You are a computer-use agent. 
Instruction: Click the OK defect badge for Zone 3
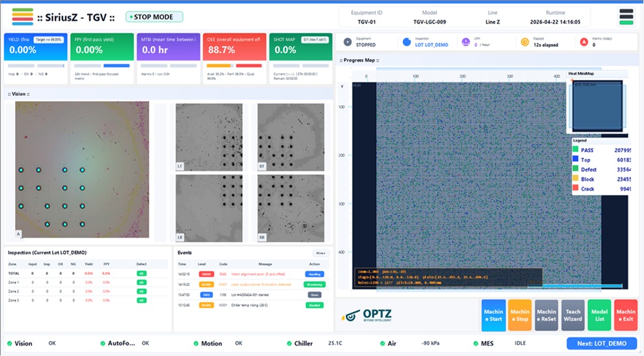[x=141, y=301]
